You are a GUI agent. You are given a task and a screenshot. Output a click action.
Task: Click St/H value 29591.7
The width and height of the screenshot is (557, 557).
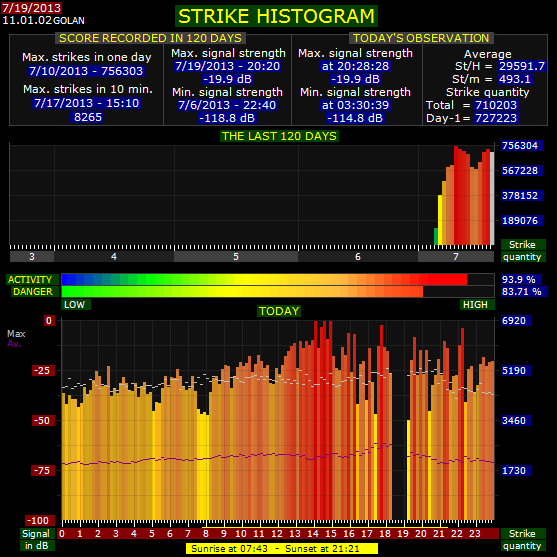click(x=521, y=66)
